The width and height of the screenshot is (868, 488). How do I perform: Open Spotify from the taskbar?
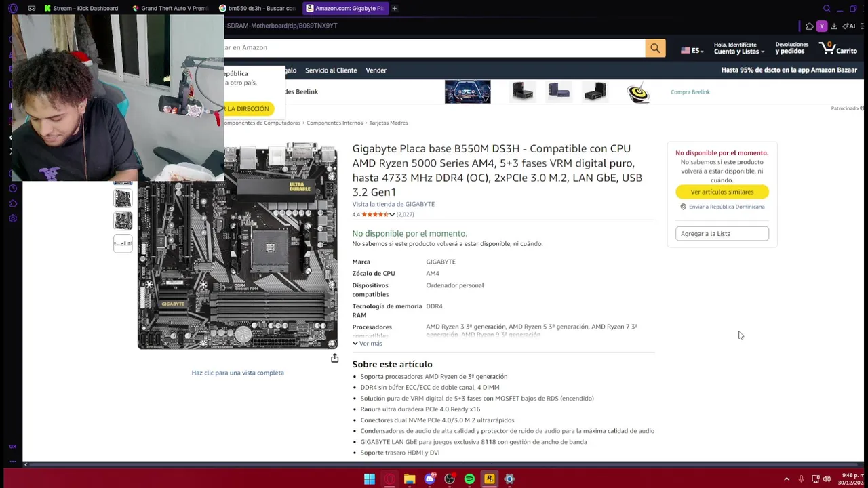point(469,479)
